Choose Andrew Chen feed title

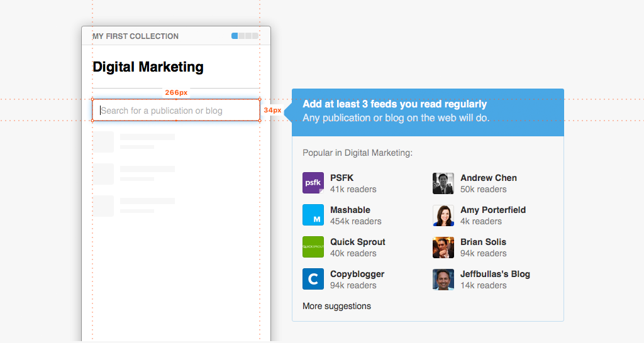click(x=488, y=178)
